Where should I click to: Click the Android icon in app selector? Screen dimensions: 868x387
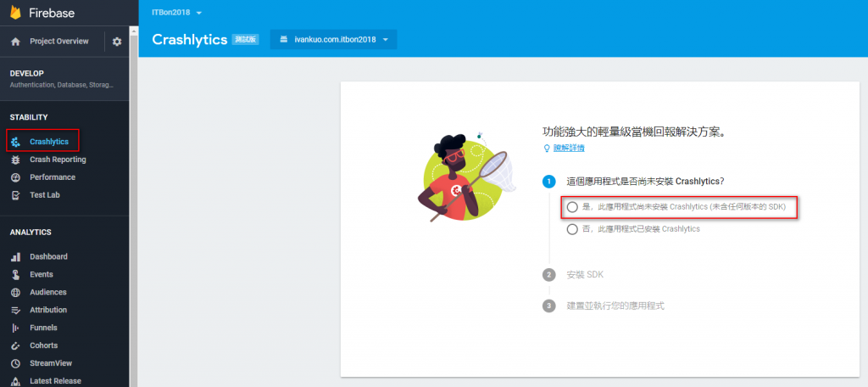coord(283,39)
